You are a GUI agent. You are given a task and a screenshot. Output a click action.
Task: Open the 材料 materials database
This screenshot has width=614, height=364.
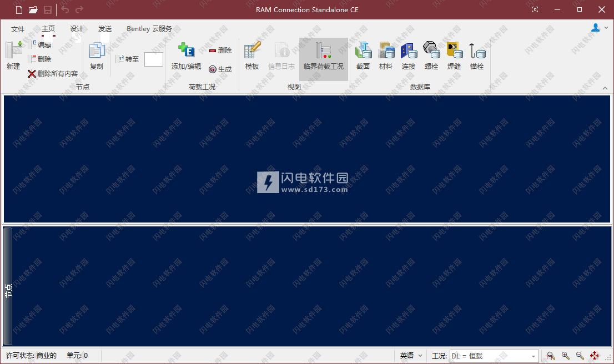[x=386, y=56]
